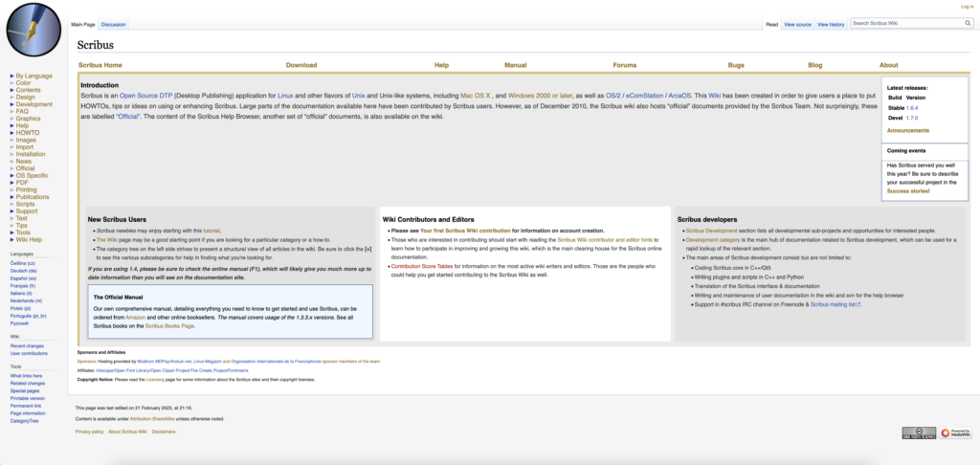The width and height of the screenshot is (980, 465).
Task: Click the Log in link
Action: coord(967,7)
